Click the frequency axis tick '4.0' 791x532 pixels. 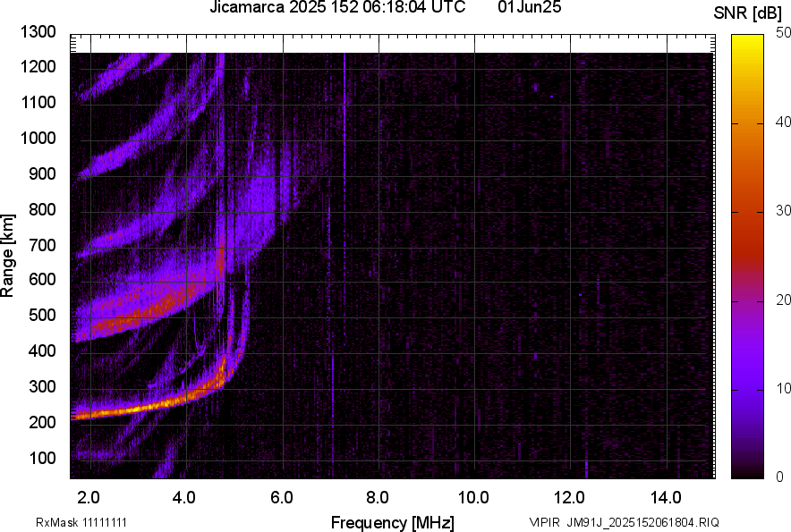click(x=183, y=498)
